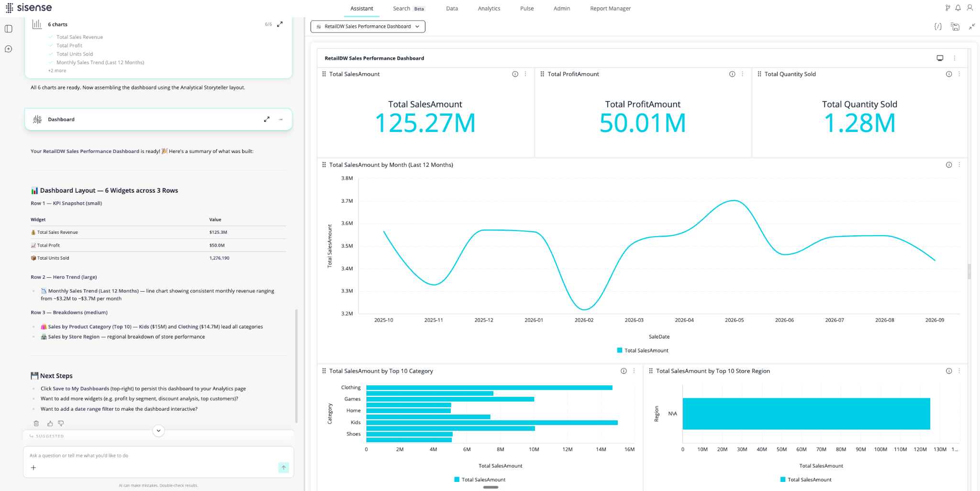This screenshot has height=491, width=980.
Task: Show the +2 more charts link
Action: pyautogui.click(x=57, y=71)
